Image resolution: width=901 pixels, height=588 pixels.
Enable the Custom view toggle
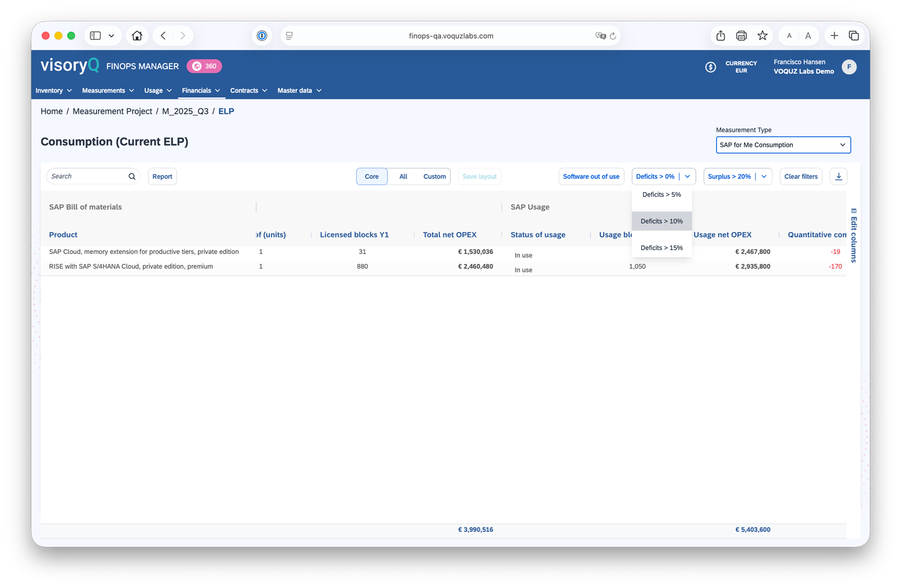(x=434, y=176)
